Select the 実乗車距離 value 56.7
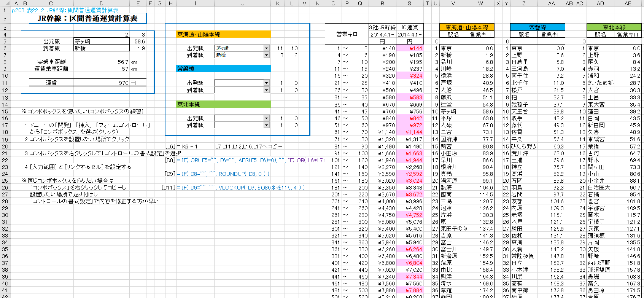The height and width of the screenshot is (298, 644). pyautogui.click(x=102, y=62)
